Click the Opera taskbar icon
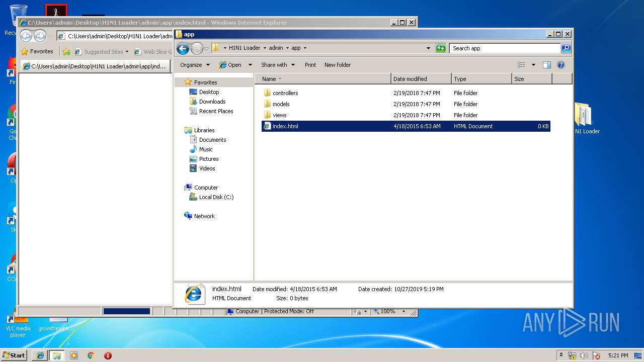Viewport: 644px width, 362px height. [108, 355]
